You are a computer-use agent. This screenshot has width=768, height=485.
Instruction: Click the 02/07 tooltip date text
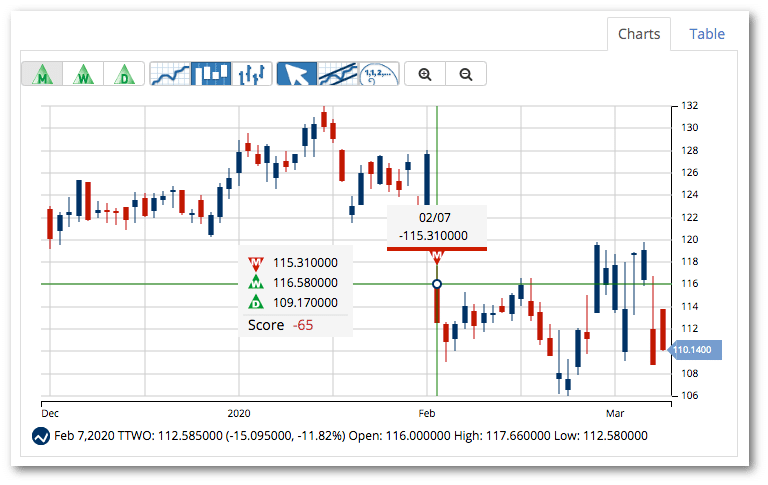point(434,218)
